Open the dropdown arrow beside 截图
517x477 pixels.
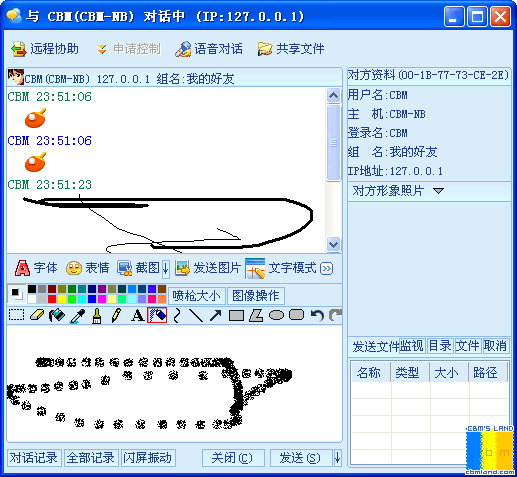(165, 268)
